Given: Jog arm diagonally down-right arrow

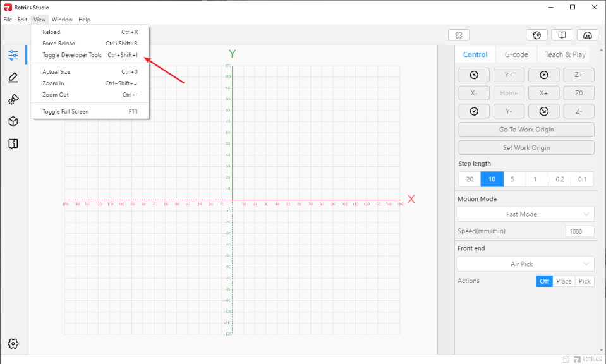Looking at the screenshot, I should (x=544, y=111).
